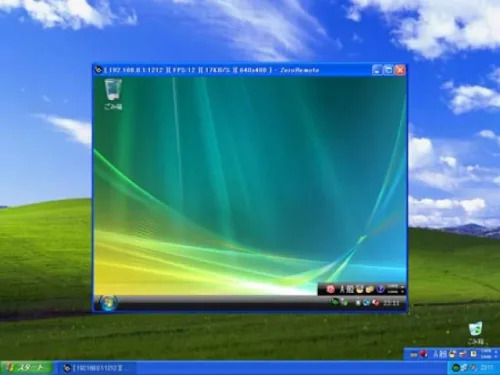
Task: Click the red shield tray icon in remote taskbar
Action: click(376, 303)
